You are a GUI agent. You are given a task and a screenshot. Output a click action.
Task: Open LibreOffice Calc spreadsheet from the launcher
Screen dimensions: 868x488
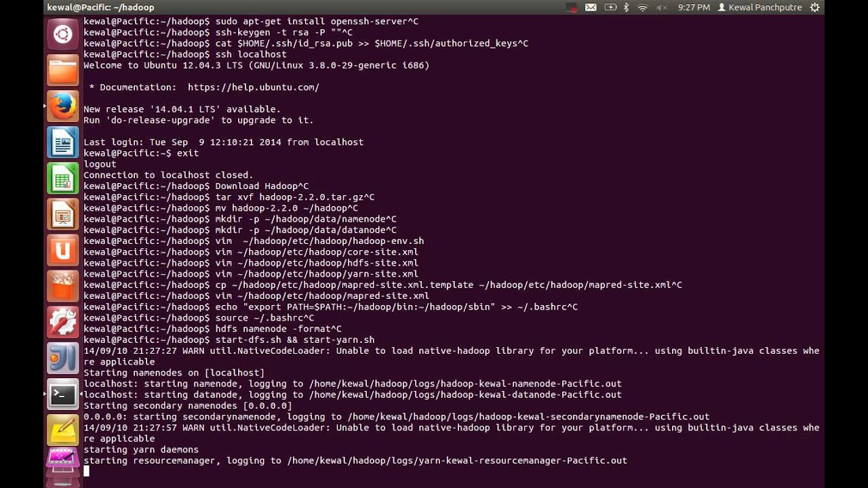[x=63, y=180]
